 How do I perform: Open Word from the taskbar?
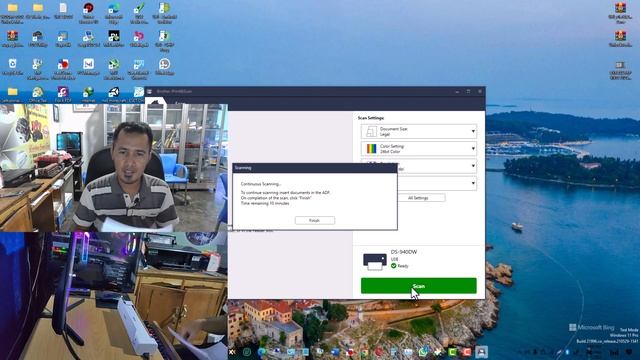click(335, 352)
